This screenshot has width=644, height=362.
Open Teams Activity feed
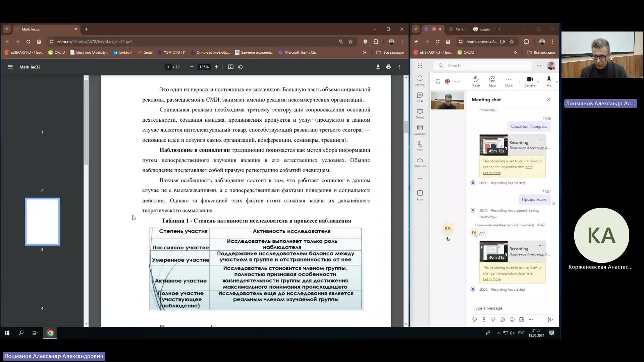click(x=420, y=80)
